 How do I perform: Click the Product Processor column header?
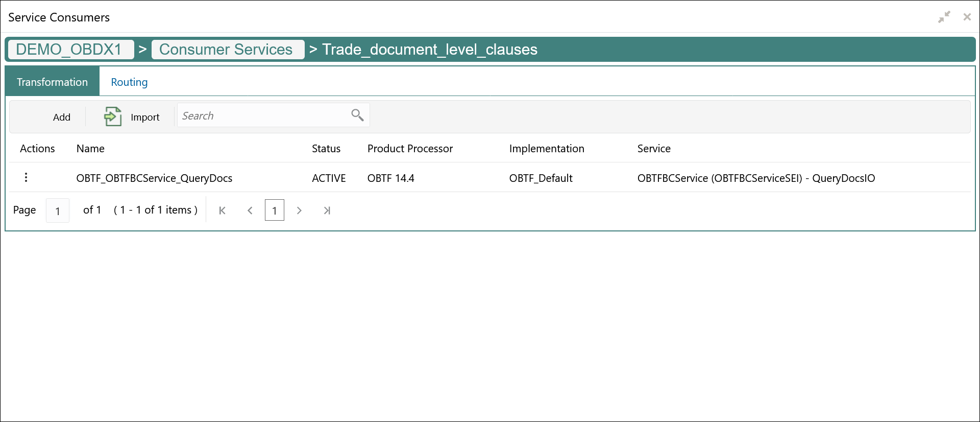tap(410, 149)
